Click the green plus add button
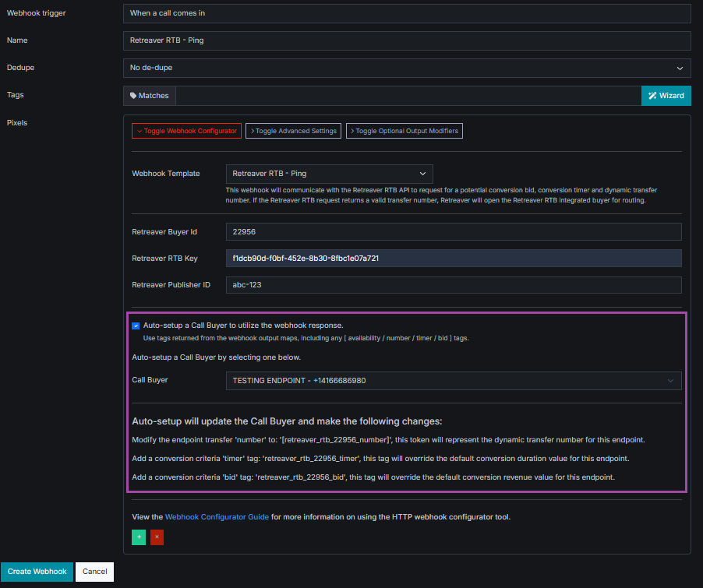This screenshot has width=703, height=588. [x=139, y=537]
